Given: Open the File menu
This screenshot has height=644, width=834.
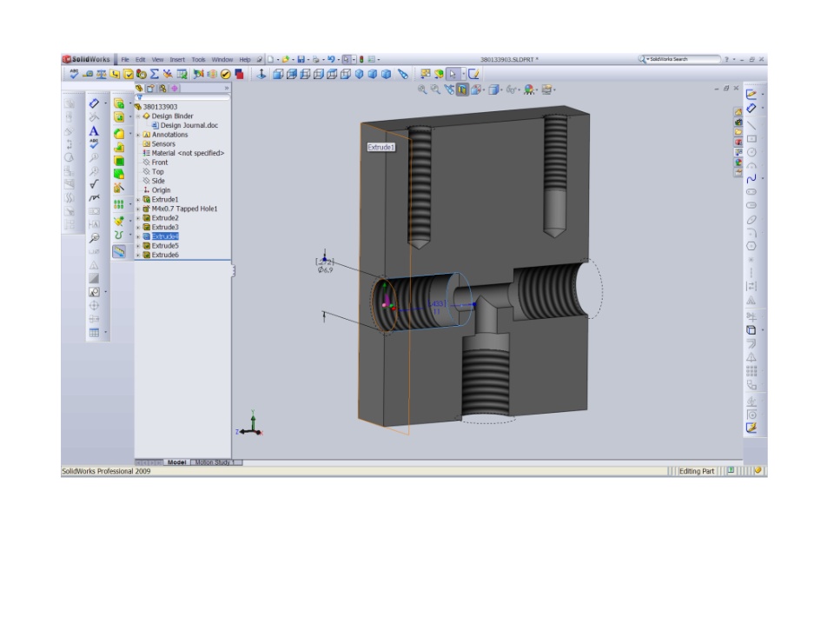Looking at the screenshot, I should [x=125, y=60].
